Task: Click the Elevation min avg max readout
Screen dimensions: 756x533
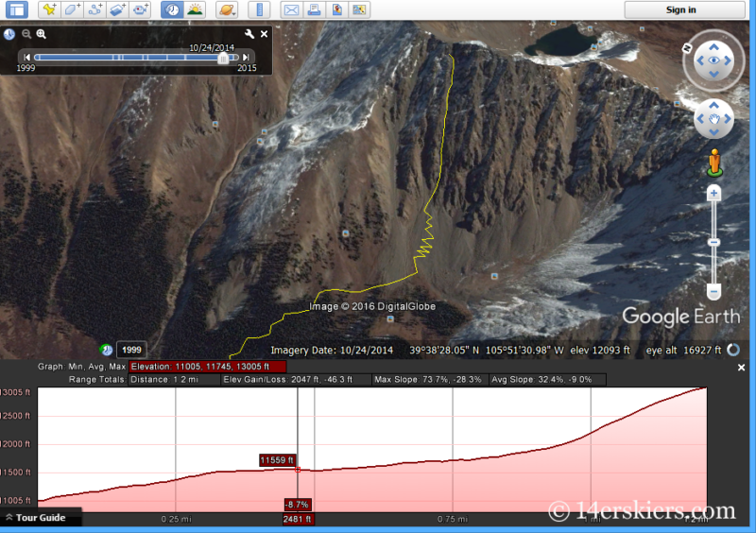Action: [x=208, y=367]
